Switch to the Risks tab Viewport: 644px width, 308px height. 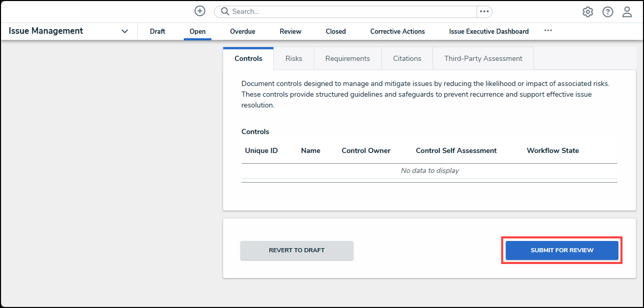(x=294, y=58)
